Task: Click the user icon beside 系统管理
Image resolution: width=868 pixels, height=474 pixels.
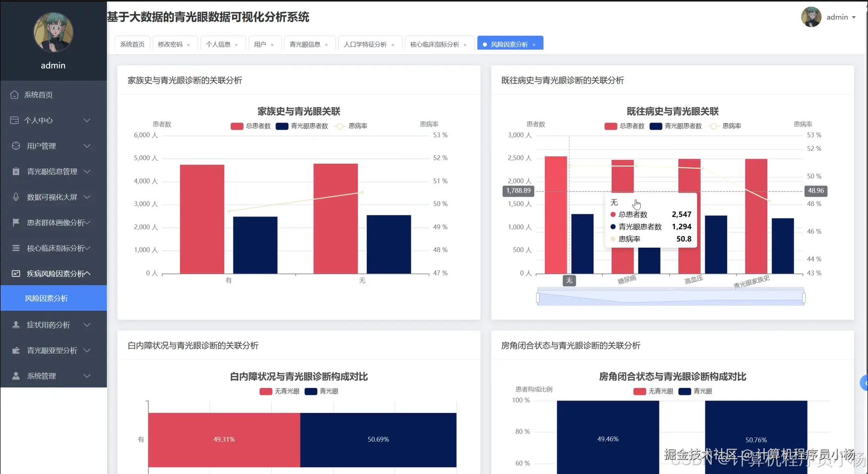Action: (x=16, y=376)
